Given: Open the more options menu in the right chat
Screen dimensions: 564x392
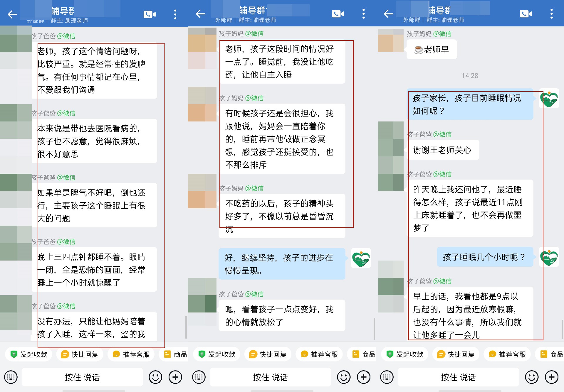Looking at the screenshot, I should pyautogui.click(x=551, y=14).
